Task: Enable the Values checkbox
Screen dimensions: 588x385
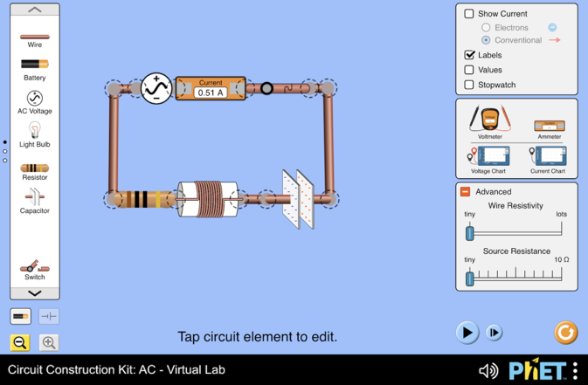Action: point(469,70)
